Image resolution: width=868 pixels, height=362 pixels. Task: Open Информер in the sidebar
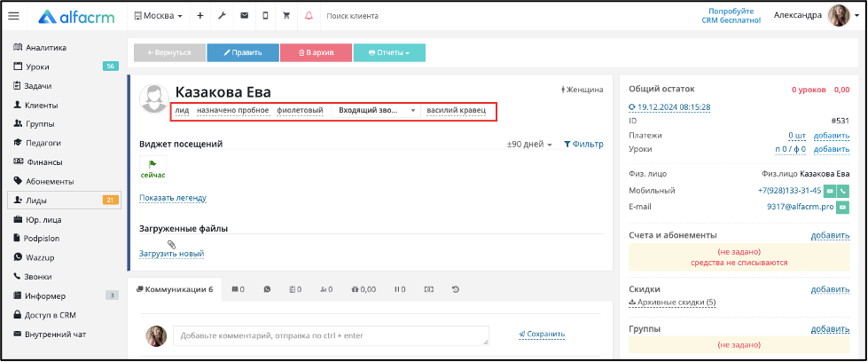click(x=64, y=296)
